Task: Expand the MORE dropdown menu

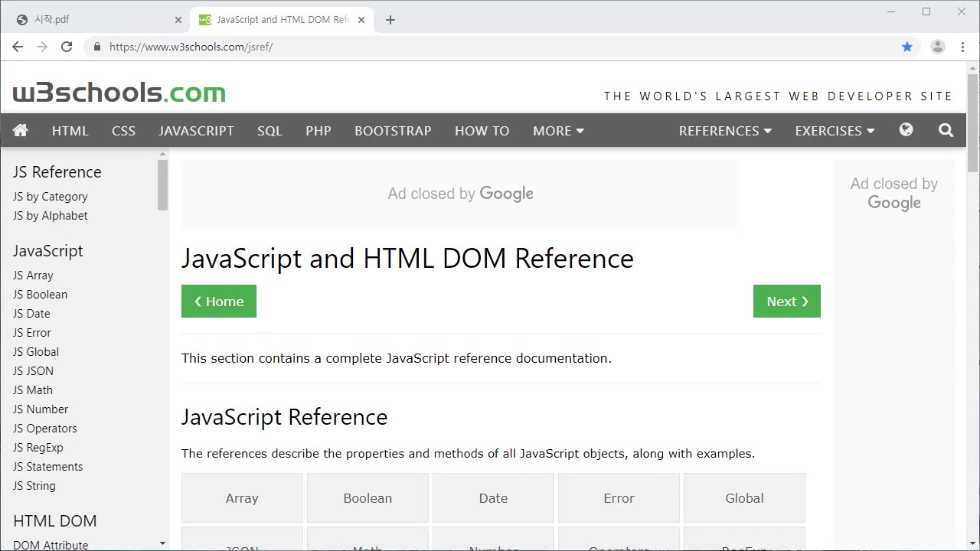Action: (558, 131)
